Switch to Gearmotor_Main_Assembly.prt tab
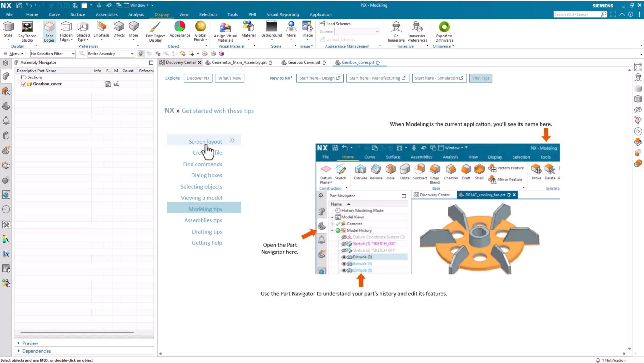Viewport: 644px width, 363px height. pos(239,62)
